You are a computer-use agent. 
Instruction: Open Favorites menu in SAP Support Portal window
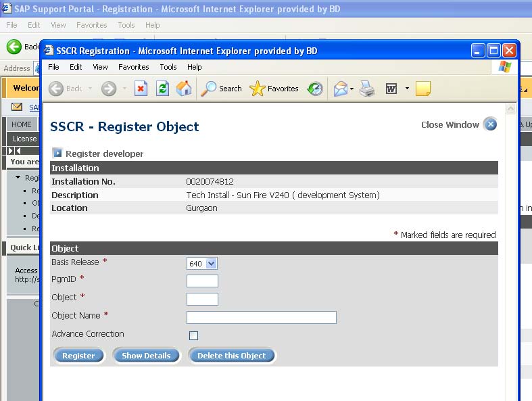pyautogui.click(x=92, y=25)
